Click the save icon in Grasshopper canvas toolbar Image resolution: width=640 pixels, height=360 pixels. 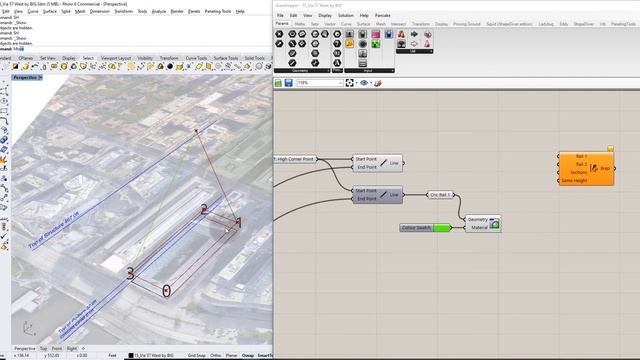pyautogui.click(x=289, y=83)
